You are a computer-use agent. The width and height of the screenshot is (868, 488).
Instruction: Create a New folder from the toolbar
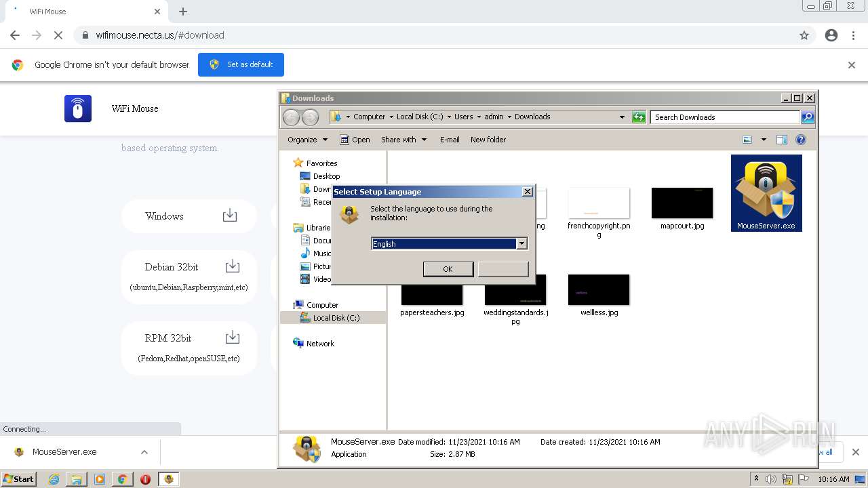tap(488, 140)
